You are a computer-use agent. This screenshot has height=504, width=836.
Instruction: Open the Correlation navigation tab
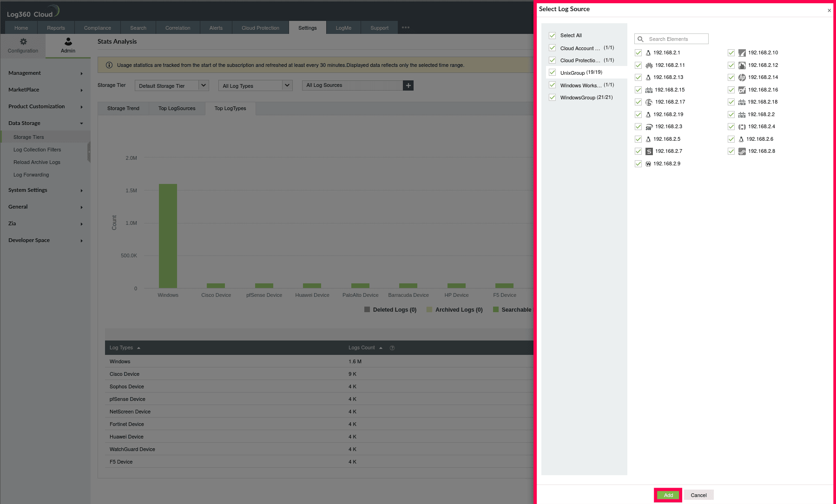point(178,28)
